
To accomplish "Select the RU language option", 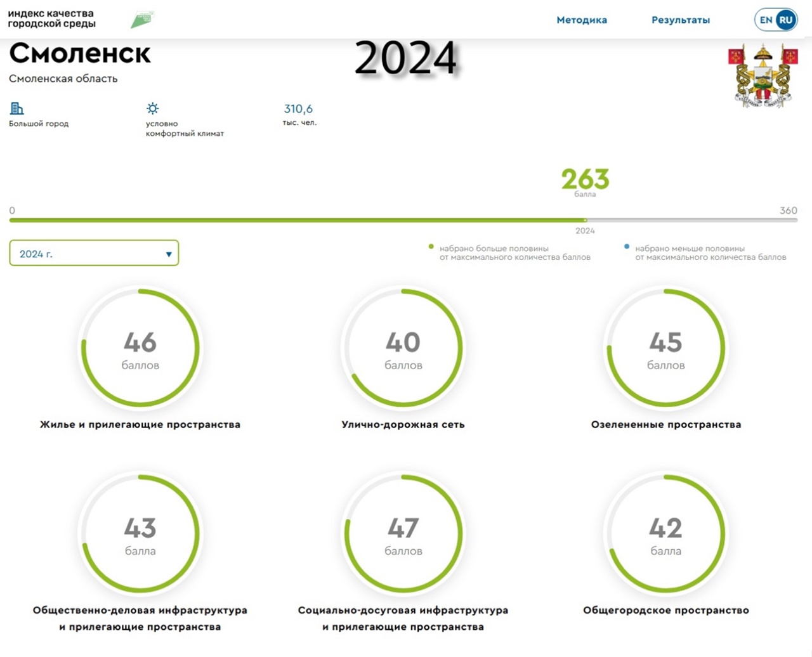I will (x=786, y=20).
